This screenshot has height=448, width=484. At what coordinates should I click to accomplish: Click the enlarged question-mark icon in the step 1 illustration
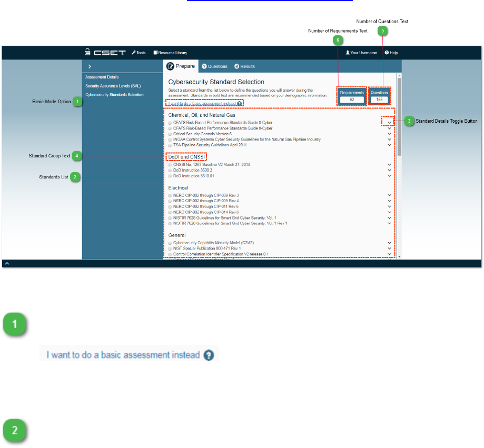click(x=209, y=355)
